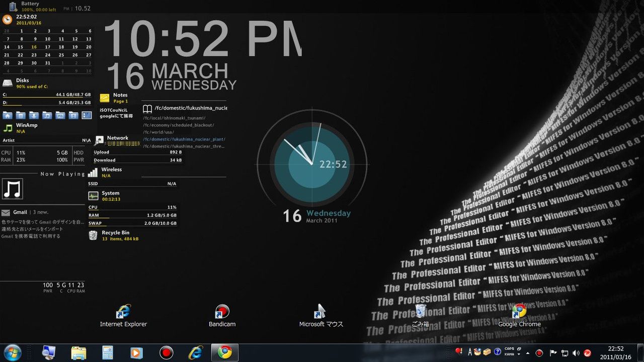The image size is (644, 362).
Task: Click the red record tray icon
Action: pyautogui.click(x=539, y=352)
